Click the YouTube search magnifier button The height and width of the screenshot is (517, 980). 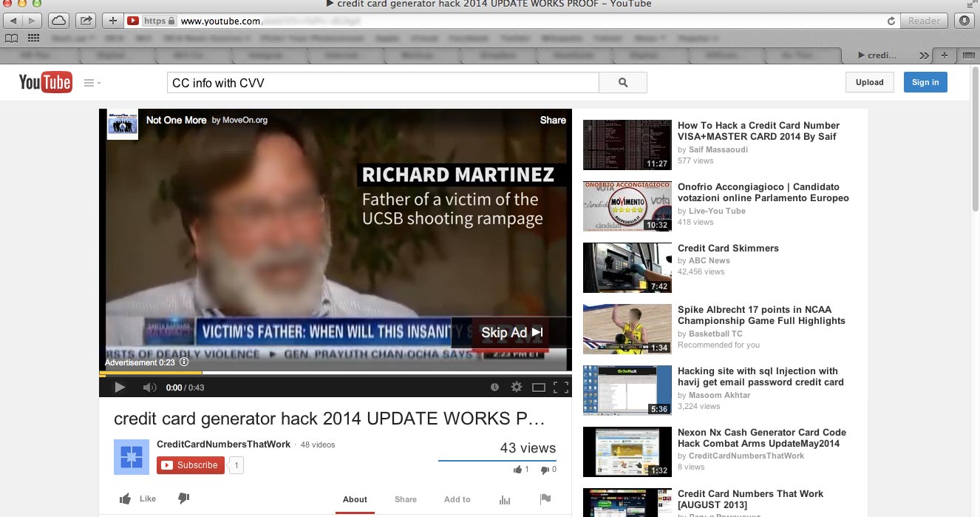pos(622,83)
